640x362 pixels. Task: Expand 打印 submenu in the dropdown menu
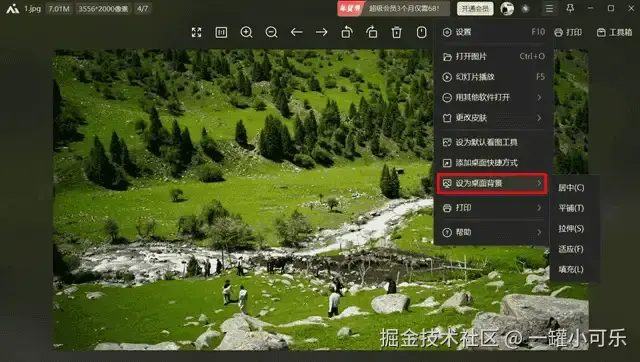tap(493, 208)
